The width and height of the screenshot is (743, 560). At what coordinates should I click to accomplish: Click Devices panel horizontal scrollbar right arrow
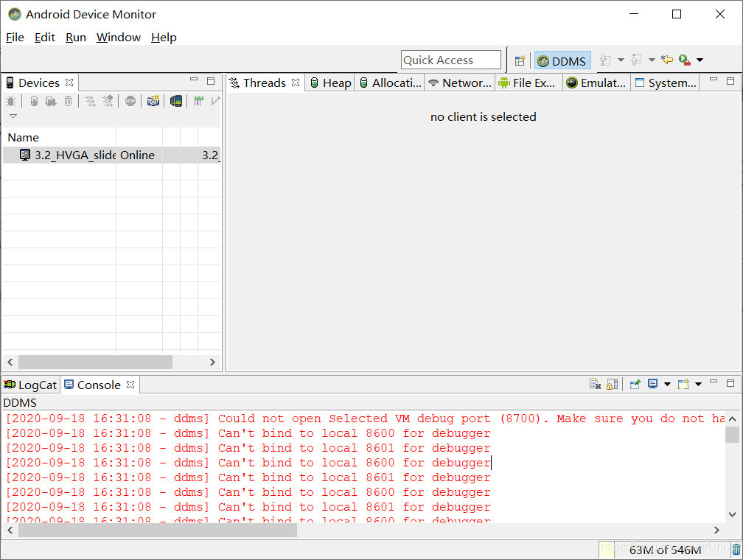pos(212,362)
